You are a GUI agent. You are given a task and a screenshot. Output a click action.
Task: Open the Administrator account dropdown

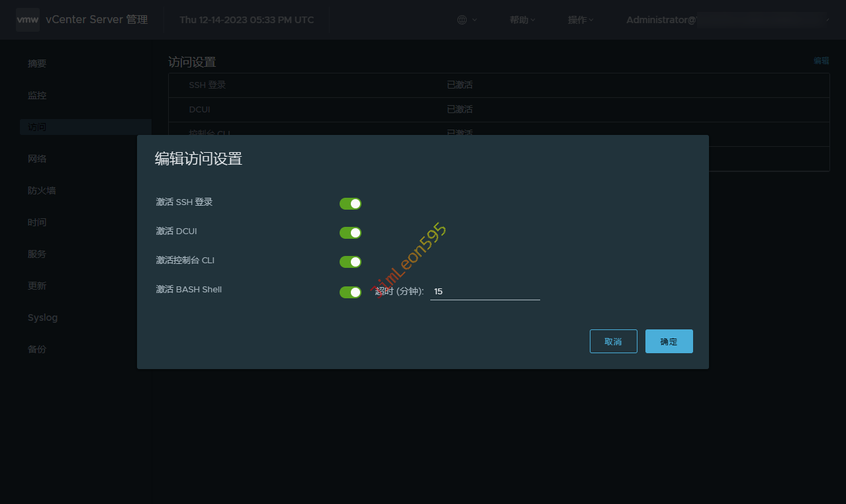pos(727,20)
